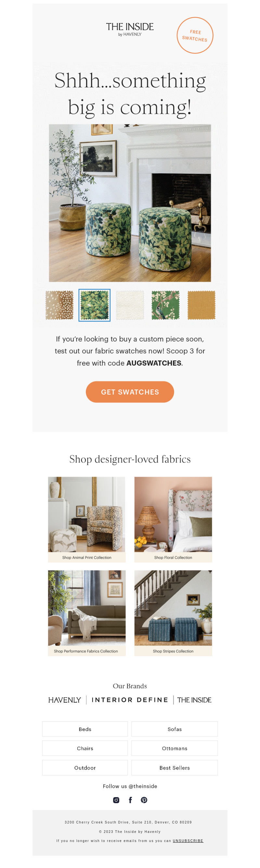Screen dimensions: 260x868
Task: Open the Best Sellers category
Action: (x=175, y=768)
